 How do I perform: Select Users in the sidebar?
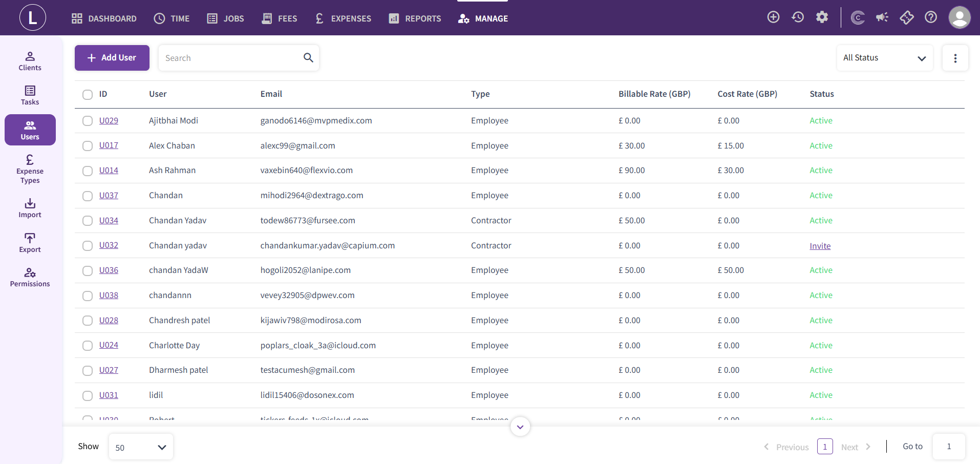(30, 130)
